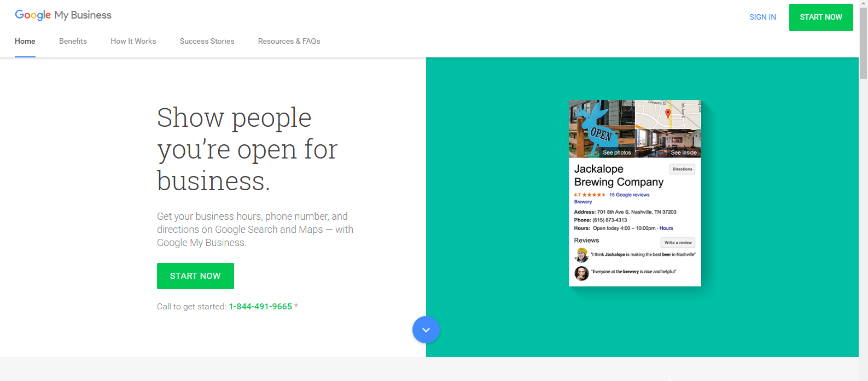The width and height of the screenshot is (868, 381).
Task: Click the Reviews heading in the card
Action: click(586, 241)
